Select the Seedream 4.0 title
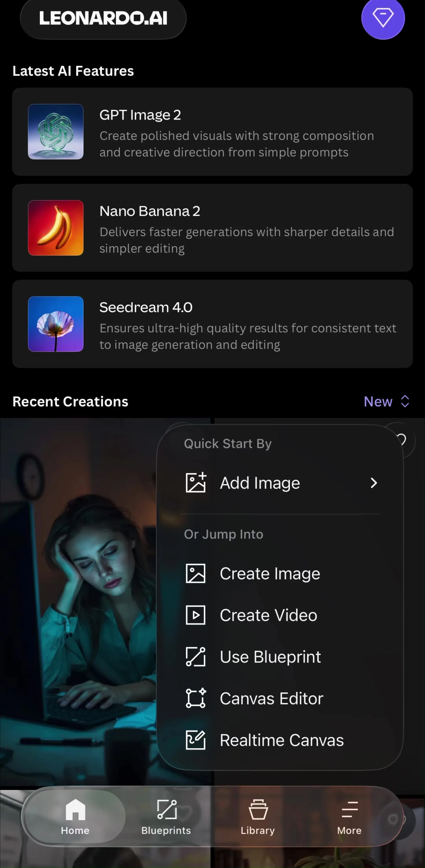 (x=146, y=307)
